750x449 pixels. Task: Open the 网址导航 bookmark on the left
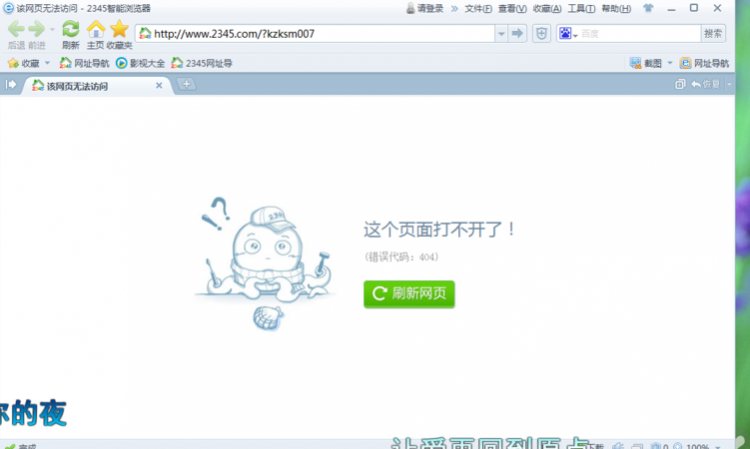(x=84, y=63)
